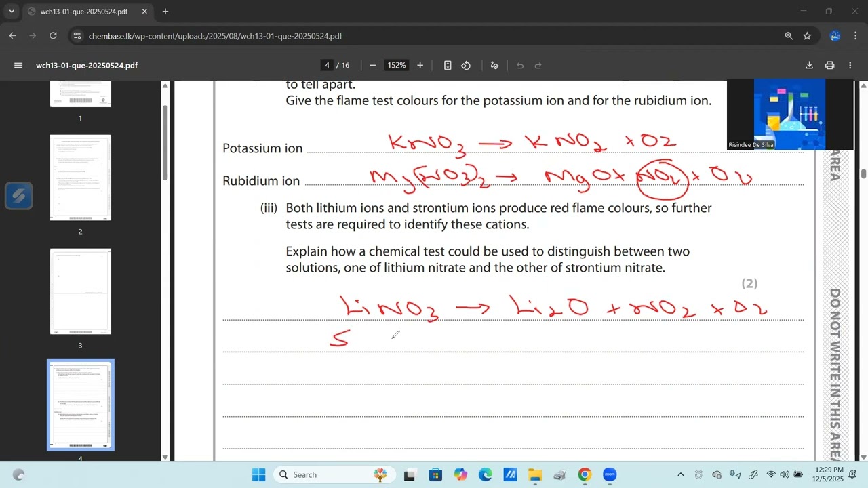Edit the current page number field
This screenshot has width=868, height=488.
pyautogui.click(x=327, y=66)
